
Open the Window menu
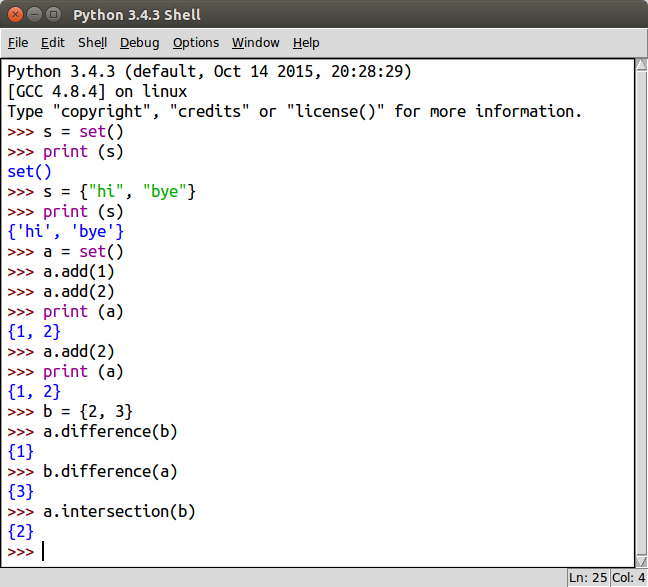coord(255,42)
